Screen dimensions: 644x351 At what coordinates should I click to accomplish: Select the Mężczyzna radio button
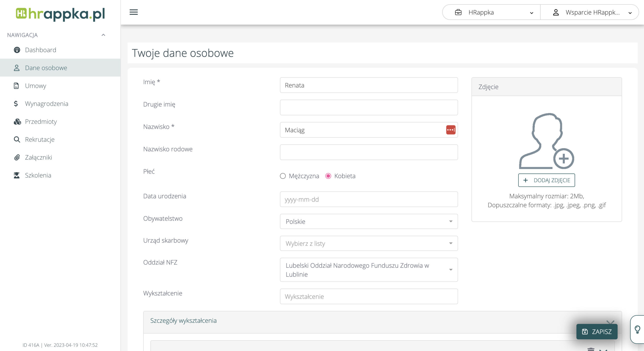tap(283, 176)
